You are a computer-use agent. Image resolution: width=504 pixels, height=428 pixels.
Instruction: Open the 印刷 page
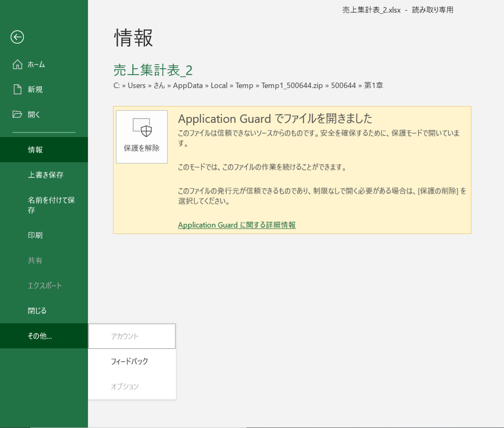pos(44,235)
